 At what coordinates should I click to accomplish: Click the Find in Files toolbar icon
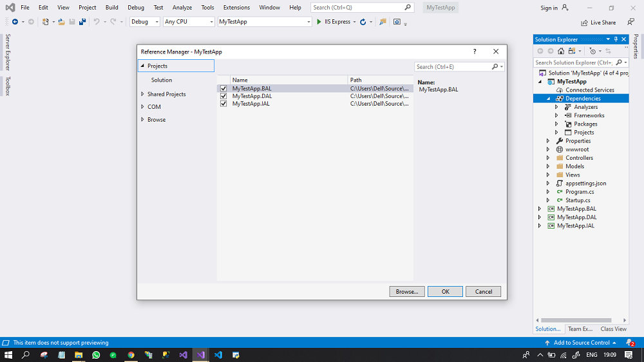[383, 22]
